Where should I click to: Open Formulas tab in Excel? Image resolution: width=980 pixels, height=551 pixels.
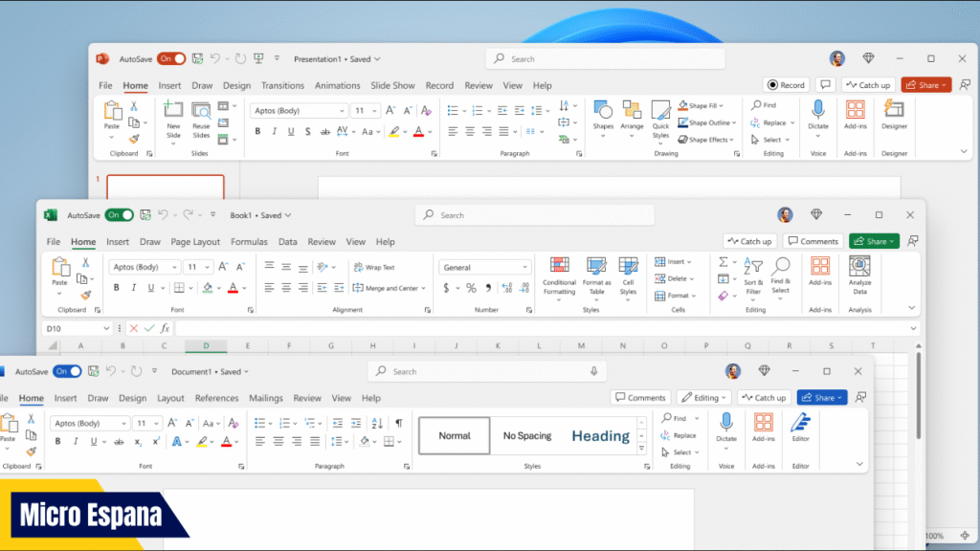(x=249, y=242)
